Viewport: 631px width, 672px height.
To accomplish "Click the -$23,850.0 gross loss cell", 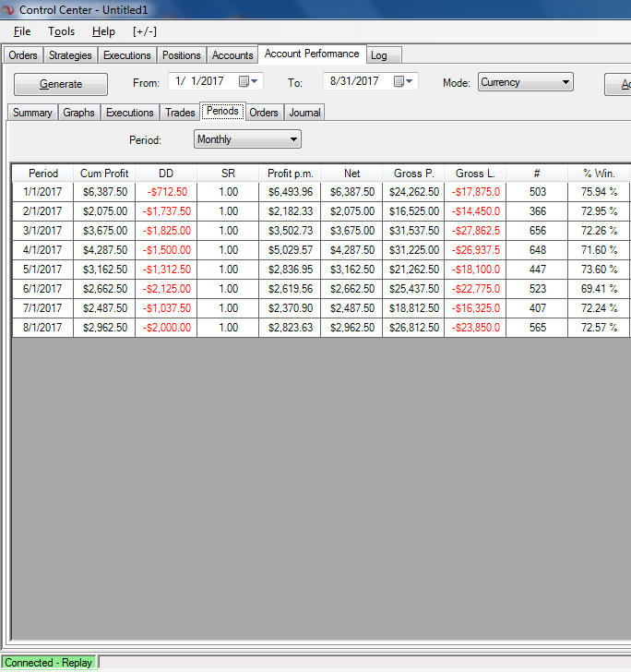I will coord(475,328).
